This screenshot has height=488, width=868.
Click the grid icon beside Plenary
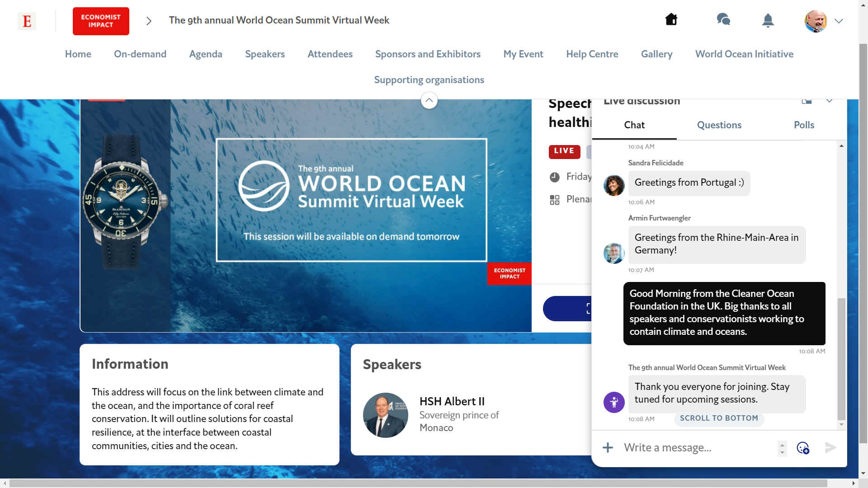point(555,200)
